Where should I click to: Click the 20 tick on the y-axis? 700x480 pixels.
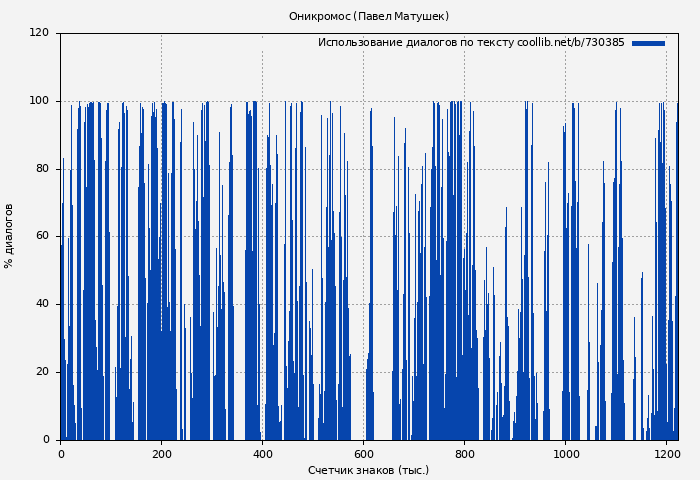(x=42, y=372)
